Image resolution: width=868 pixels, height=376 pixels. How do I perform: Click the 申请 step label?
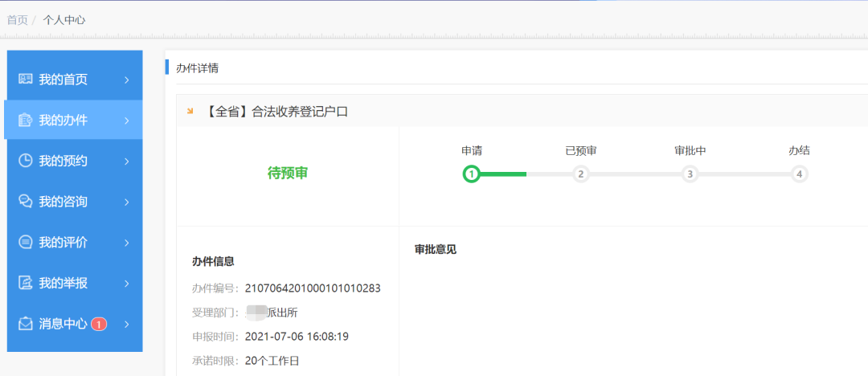click(472, 150)
